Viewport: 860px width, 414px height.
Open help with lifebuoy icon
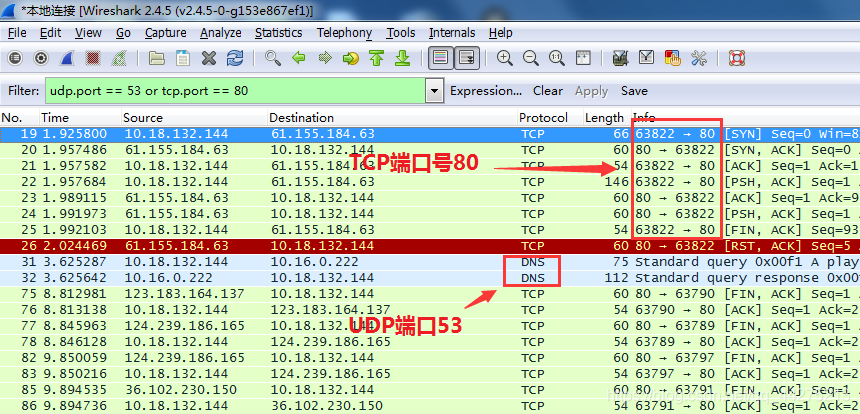click(737, 58)
